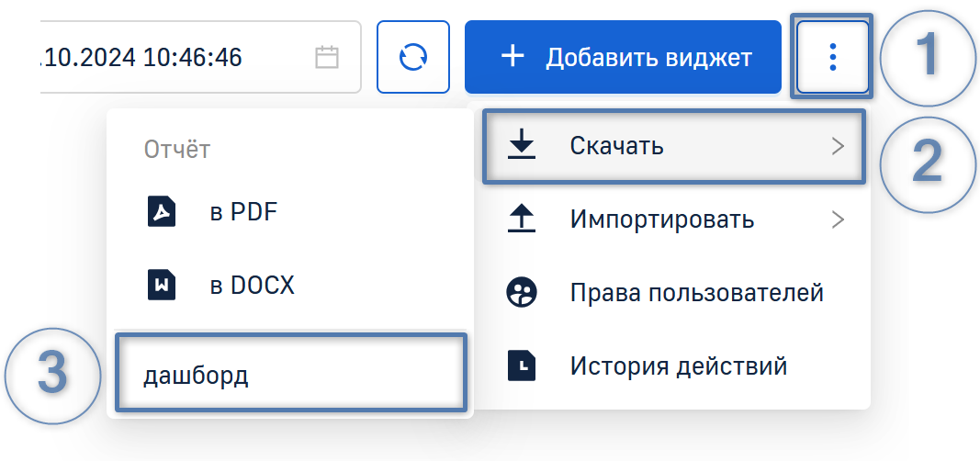Open Права пользователей from the menu
This screenshot has width=980, height=461.
coord(696,293)
